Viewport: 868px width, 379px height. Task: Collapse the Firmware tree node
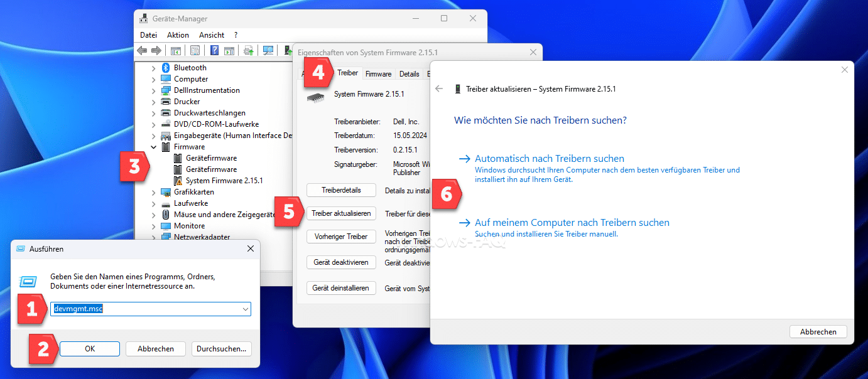click(154, 147)
